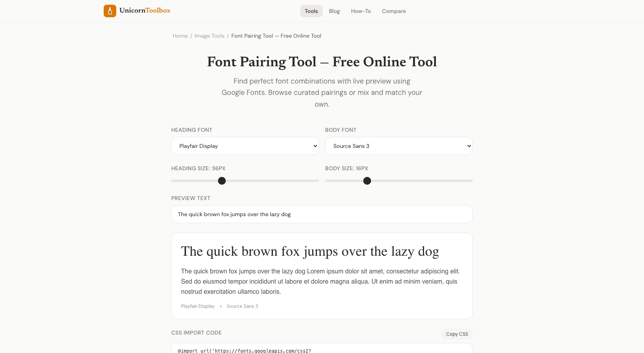Screen dimensions: 644x353
Task: Click the main page title heading
Action: point(322,62)
